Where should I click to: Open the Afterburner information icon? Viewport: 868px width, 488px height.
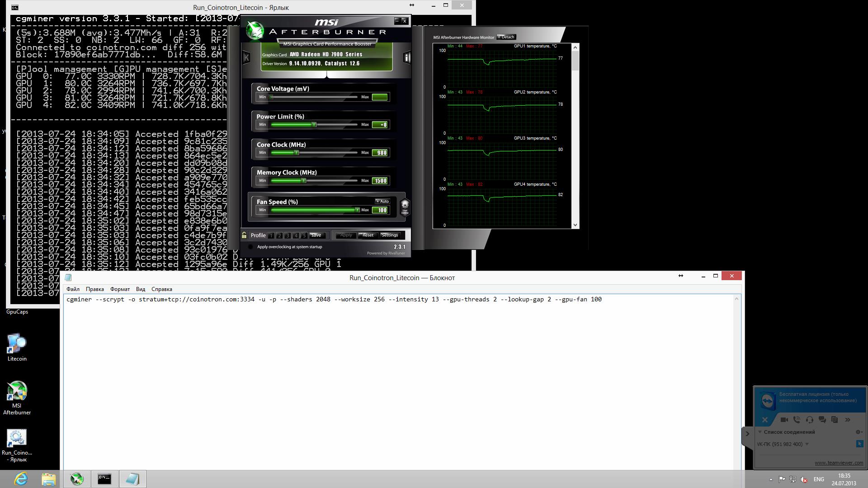[407, 57]
